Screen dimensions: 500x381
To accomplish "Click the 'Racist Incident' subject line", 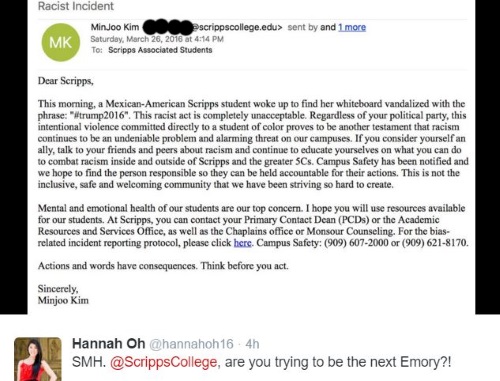I will (x=76, y=6).
